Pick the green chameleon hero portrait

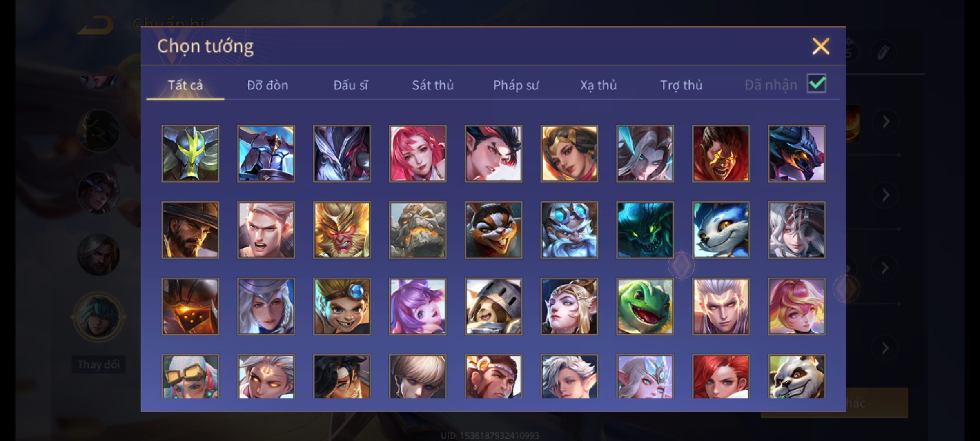coord(645,307)
